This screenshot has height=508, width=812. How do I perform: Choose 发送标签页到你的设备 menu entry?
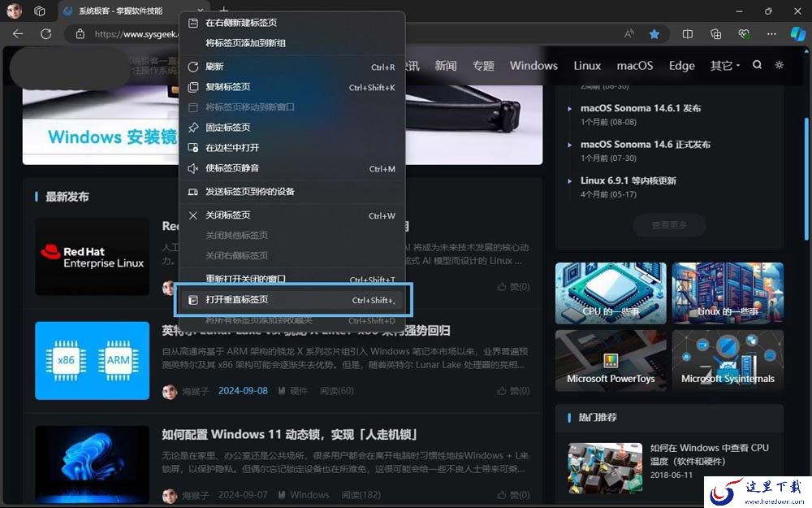pos(292,192)
